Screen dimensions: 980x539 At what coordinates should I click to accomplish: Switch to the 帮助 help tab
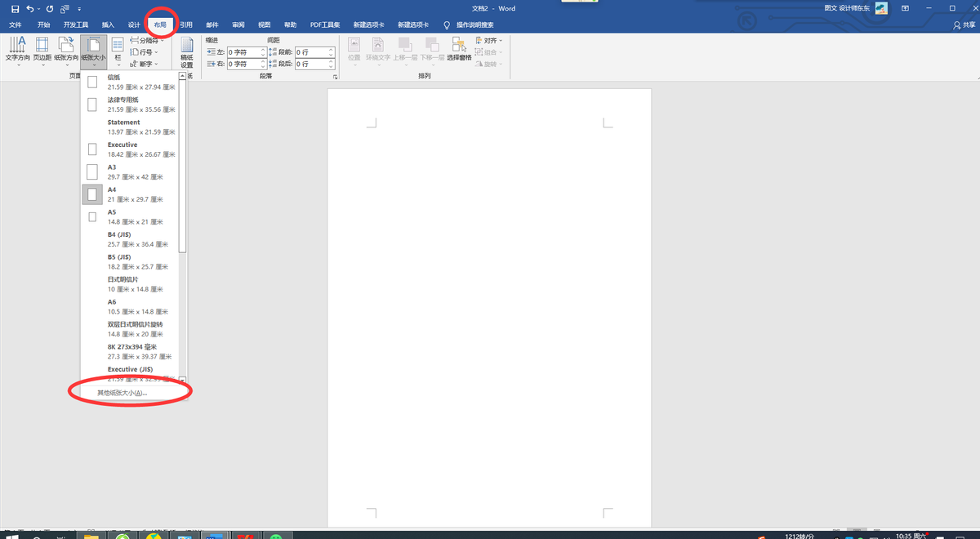[290, 25]
